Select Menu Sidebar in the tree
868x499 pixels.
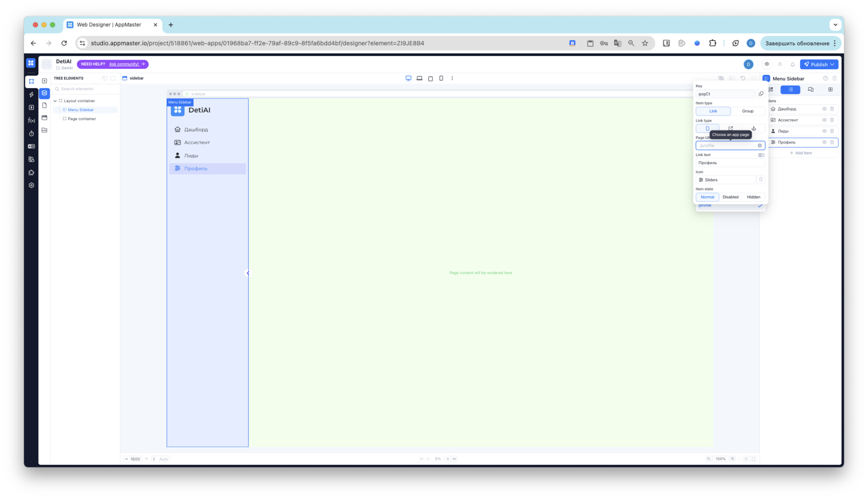[x=81, y=110]
